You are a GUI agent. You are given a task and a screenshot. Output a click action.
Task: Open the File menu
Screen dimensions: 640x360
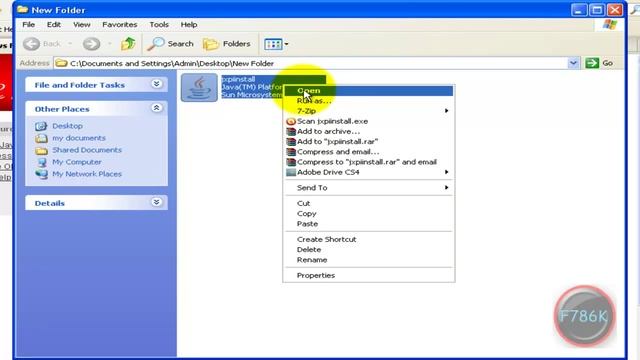[28, 24]
